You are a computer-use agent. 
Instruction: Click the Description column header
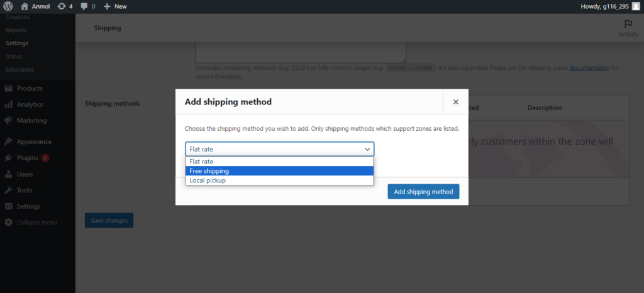(x=545, y=108)
